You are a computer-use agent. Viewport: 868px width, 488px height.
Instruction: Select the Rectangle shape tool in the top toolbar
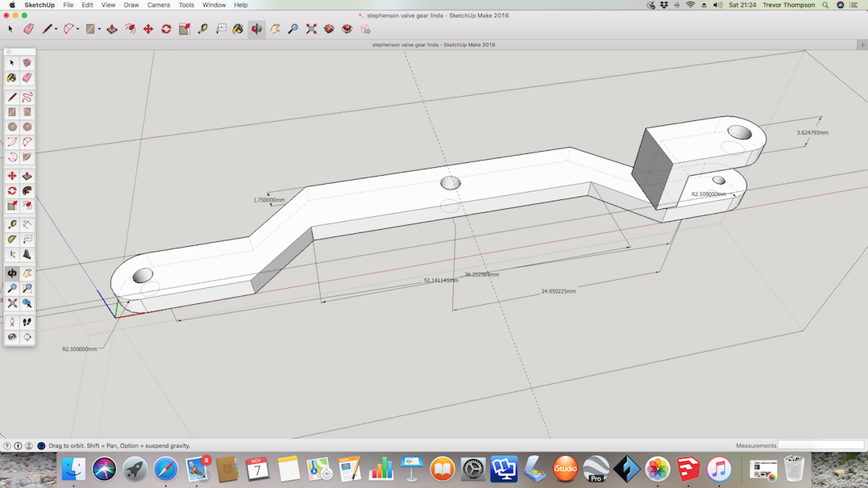(89, 29)
